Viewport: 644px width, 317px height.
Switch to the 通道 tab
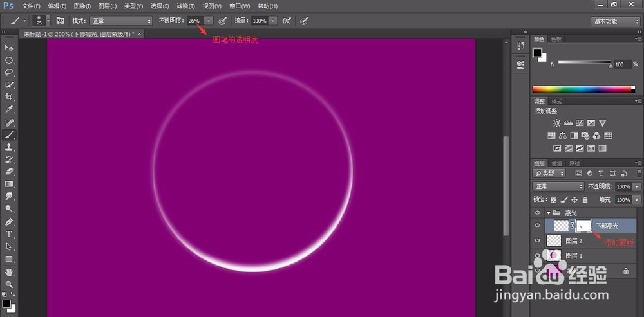coord(556,163)
